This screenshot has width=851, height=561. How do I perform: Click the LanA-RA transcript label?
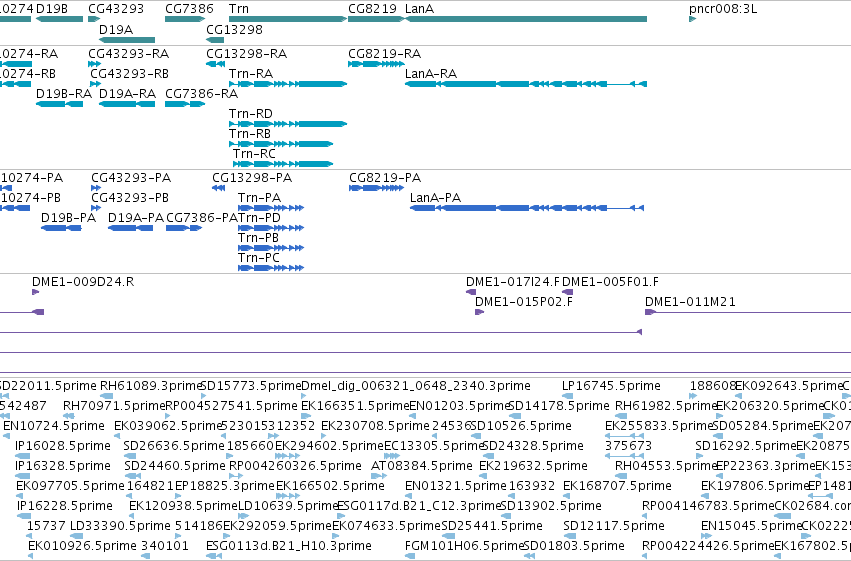click(x=431, y=74)
